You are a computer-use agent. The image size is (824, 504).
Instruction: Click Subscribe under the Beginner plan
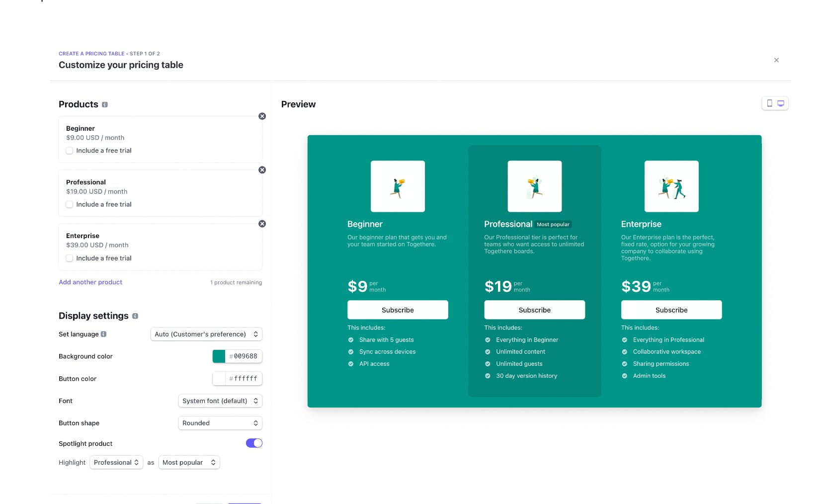coord(398,310)
